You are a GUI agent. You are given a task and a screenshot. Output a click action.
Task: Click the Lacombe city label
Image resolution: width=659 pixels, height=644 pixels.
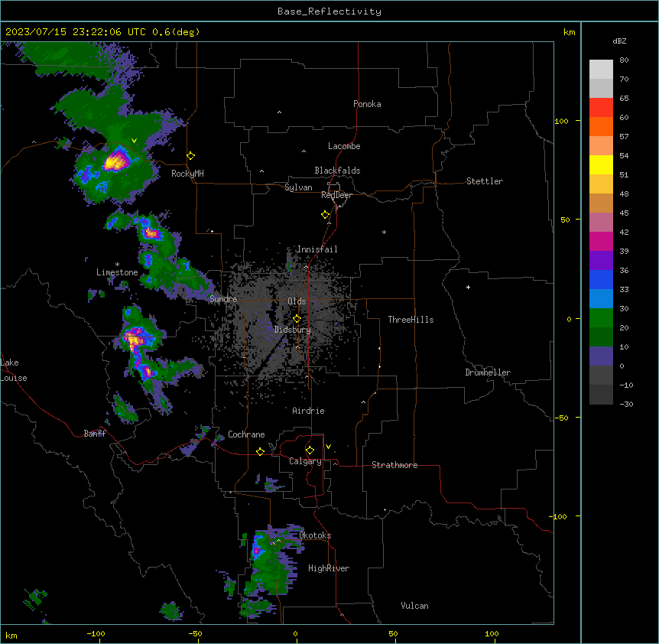tap(344, 146)
